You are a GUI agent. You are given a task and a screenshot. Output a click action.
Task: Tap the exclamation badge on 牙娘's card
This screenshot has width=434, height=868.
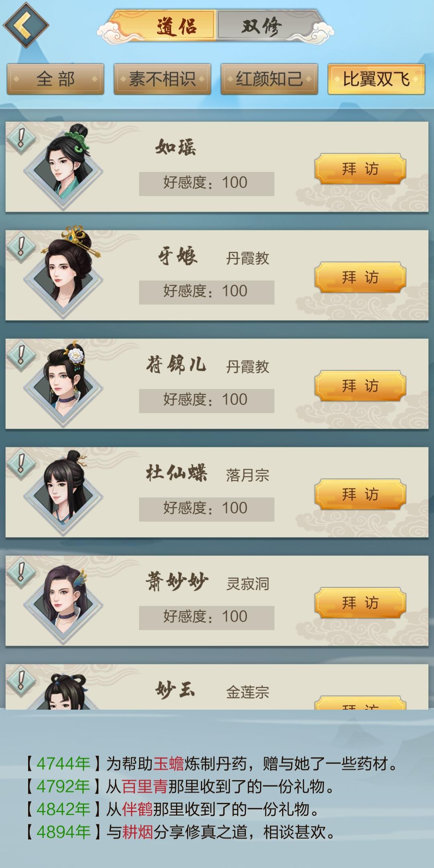tap(21, 247)
